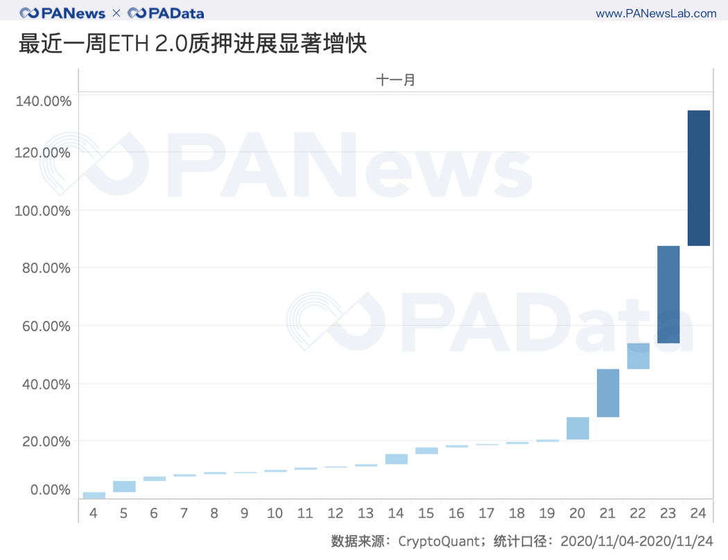Open the www.PANewsLab.com link

(x=656, y=13)
